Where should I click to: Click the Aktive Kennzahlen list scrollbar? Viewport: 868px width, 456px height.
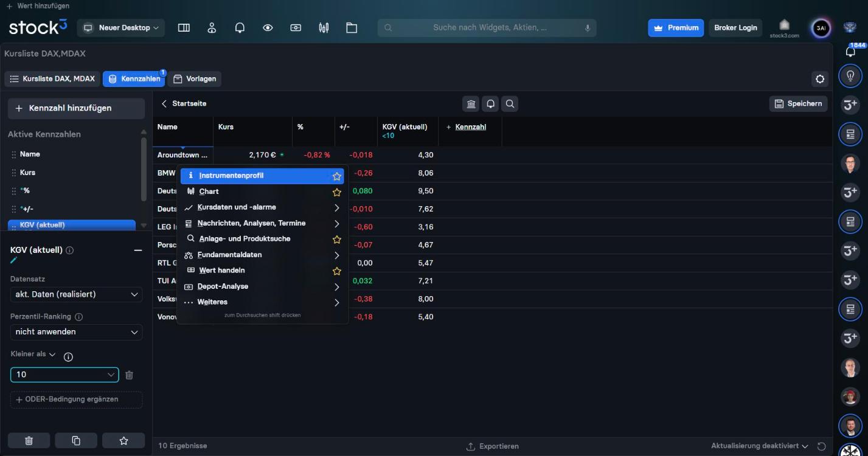point(144,169)
